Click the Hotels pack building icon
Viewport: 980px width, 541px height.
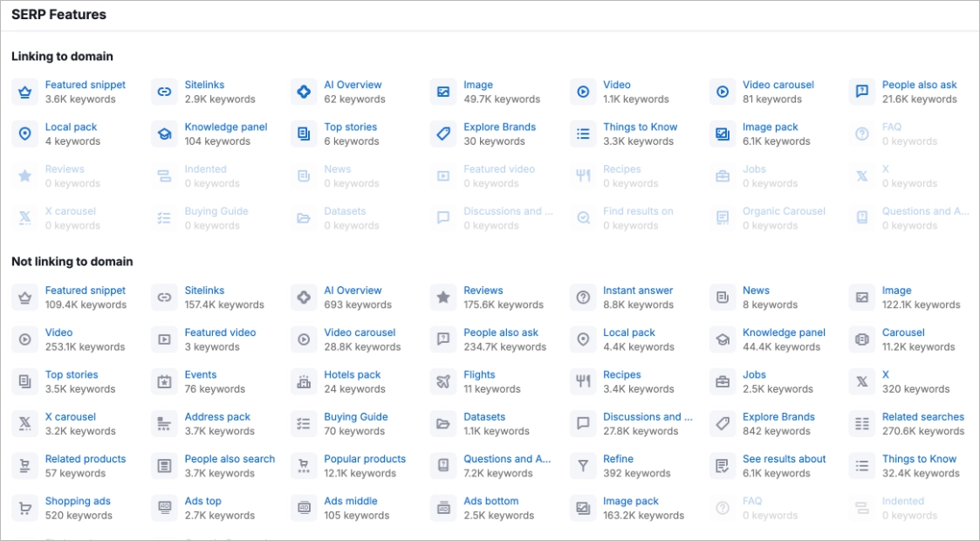click(x=303, y=380)
